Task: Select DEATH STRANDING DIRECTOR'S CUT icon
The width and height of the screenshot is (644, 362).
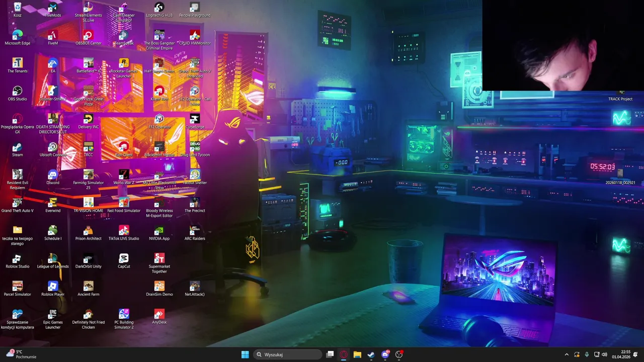Action: pos(53,124)
